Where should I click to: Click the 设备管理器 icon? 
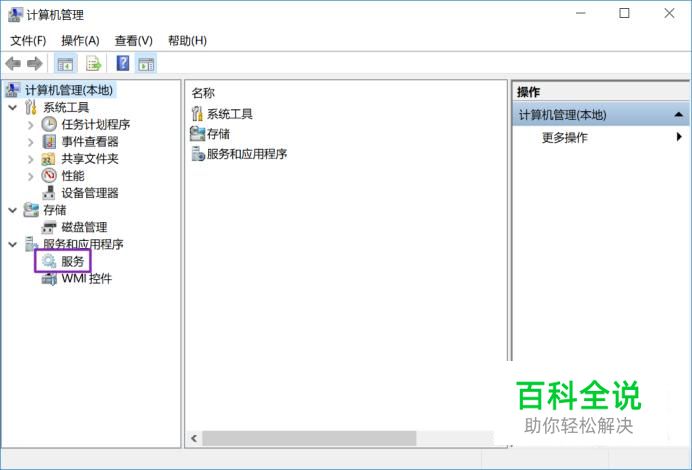click(49, 193)
